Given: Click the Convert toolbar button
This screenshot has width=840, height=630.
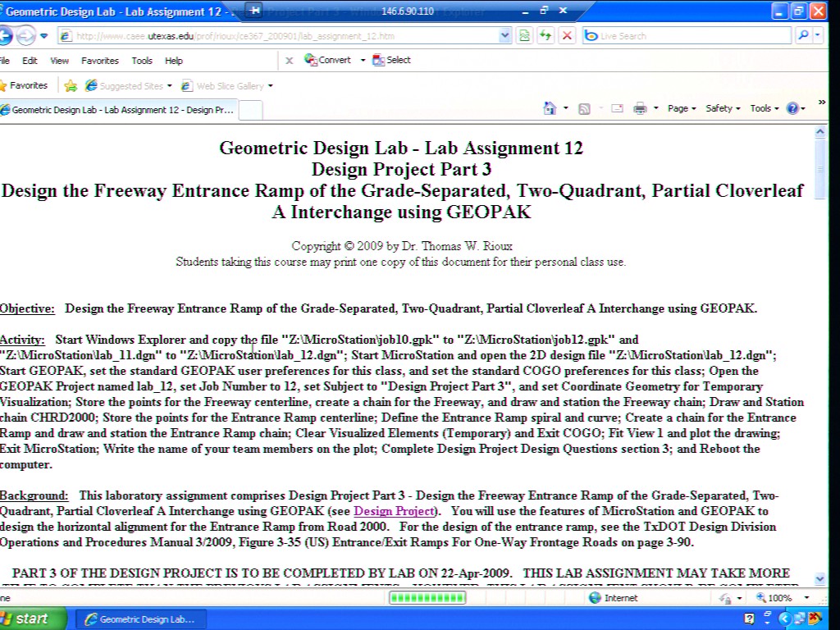Looking at the screenshot, I should (x=327, y=60).
